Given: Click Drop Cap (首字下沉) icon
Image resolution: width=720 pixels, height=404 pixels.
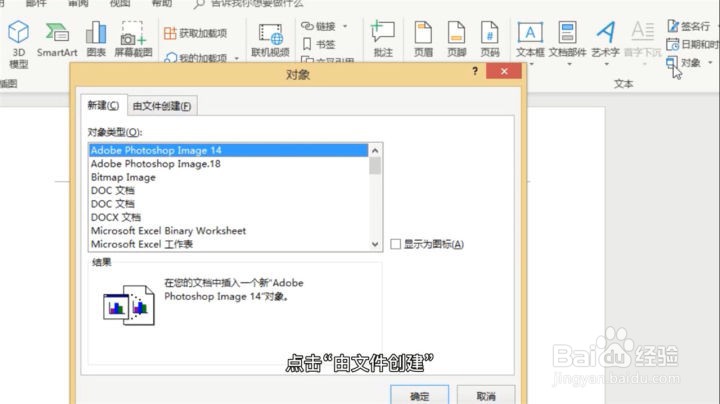Looking at the screenshot, I should (643, 31).
